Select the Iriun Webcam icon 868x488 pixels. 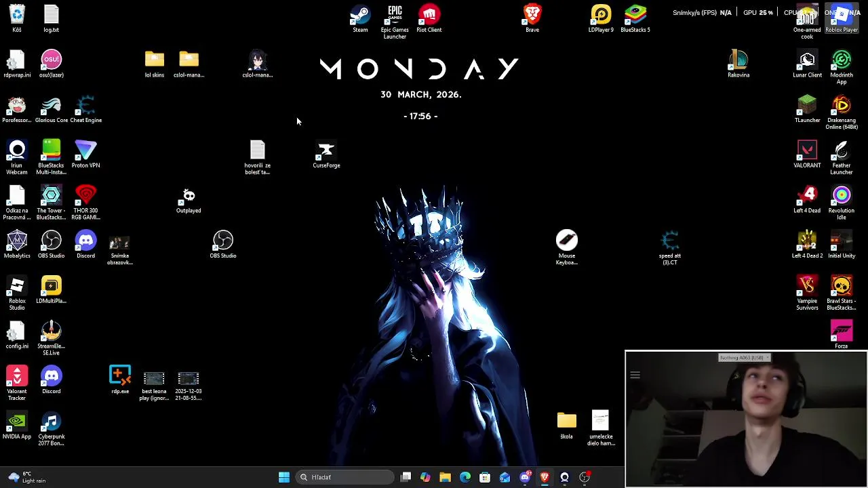coord(17,157)
